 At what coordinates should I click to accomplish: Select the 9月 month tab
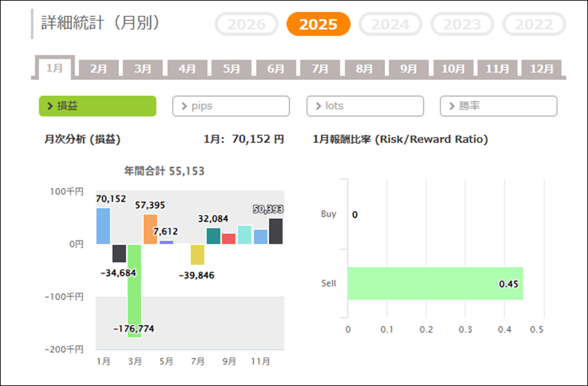pos(408,69)
